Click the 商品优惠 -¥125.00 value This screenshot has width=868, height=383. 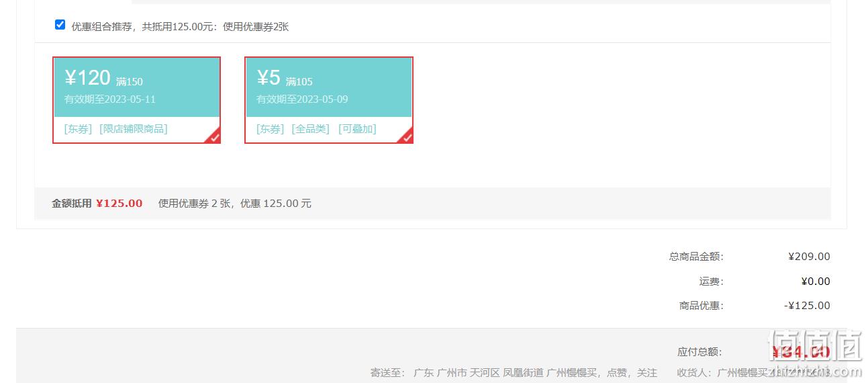pos(807,306)
